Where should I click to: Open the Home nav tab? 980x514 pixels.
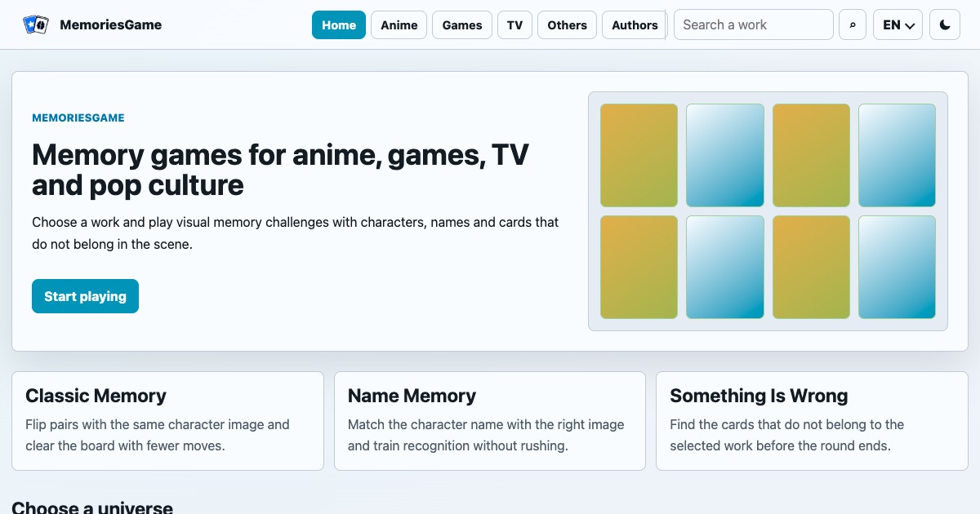[x=339, y=24]
